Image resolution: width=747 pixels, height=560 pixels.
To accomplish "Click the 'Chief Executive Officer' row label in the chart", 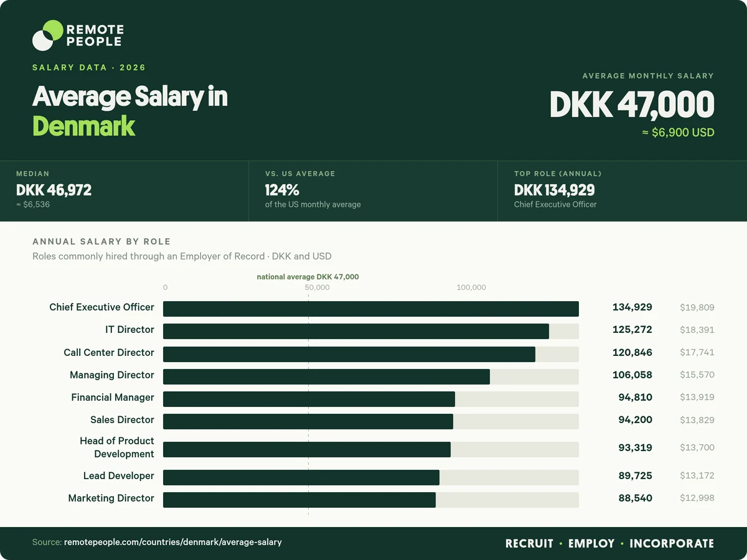I will (102, 307).
